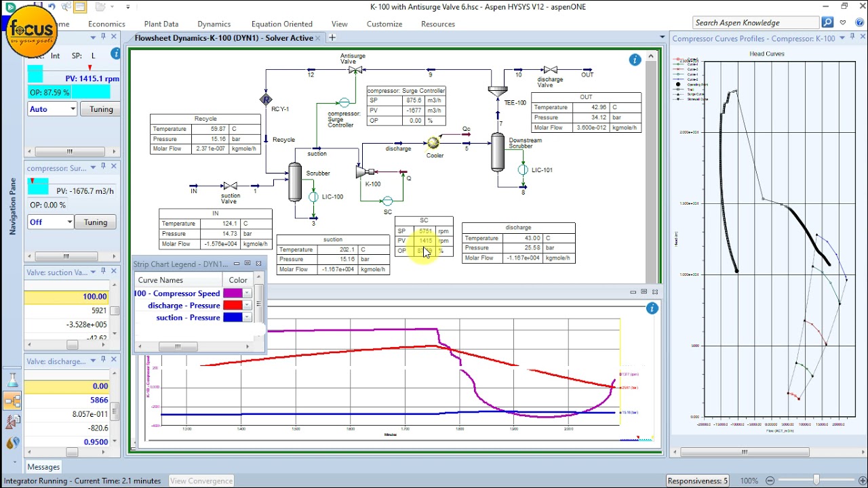This screenshot has width=868, height=488.
Task: Open the Customize ribbon tab
Action: [x=384, y=24]
